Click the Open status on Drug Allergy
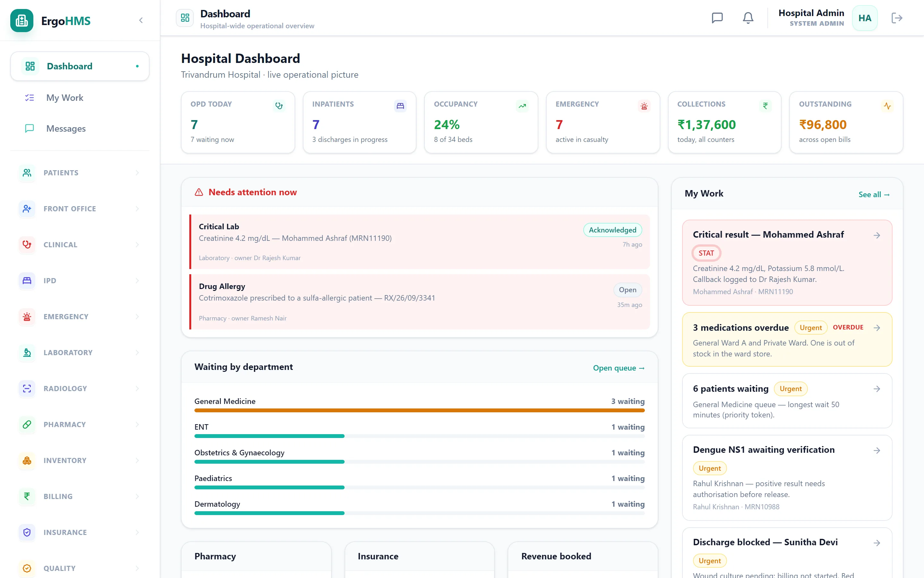Viewport: 924px width, 578px height. point(627,290)
